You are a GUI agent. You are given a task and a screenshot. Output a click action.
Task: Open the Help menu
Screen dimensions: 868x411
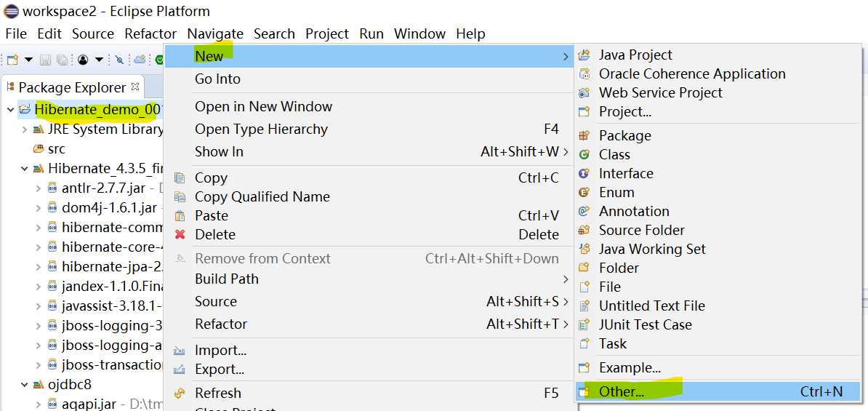(470, 33)
